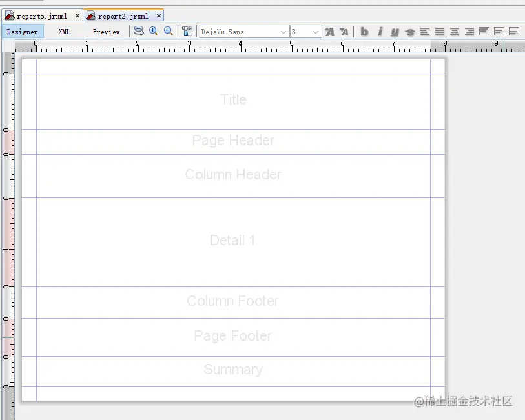Increase the font size
525x420 pixels.
coord(329,30)
